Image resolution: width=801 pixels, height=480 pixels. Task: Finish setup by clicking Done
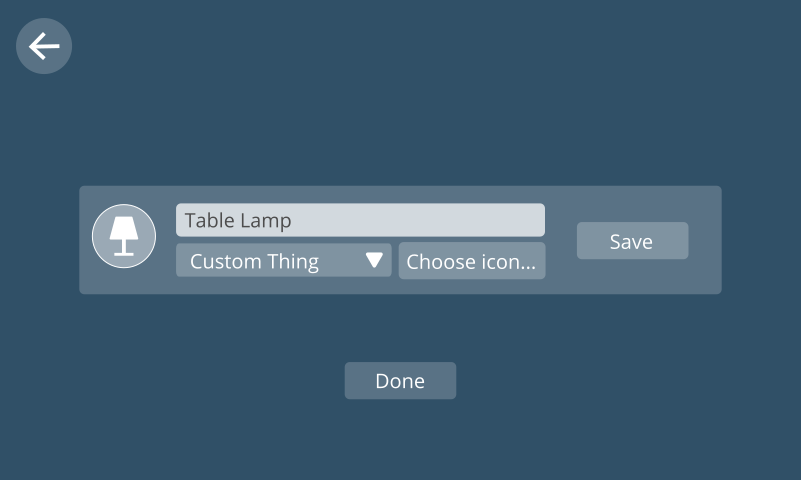pos(400,380)
